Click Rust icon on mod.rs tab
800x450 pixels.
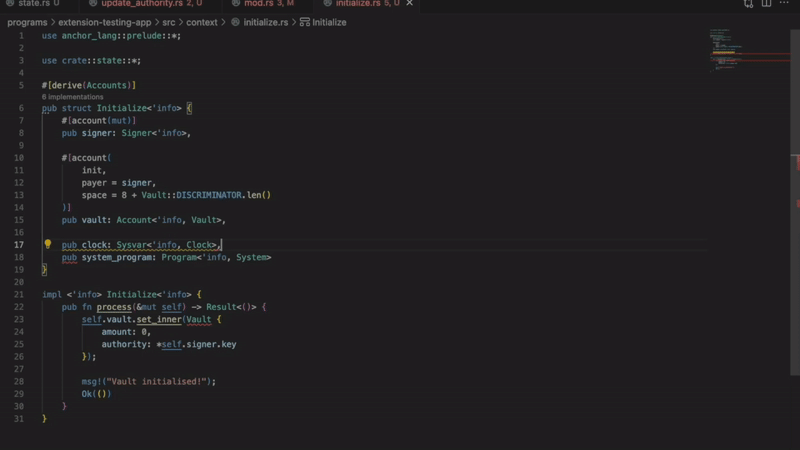click(236, 4)
